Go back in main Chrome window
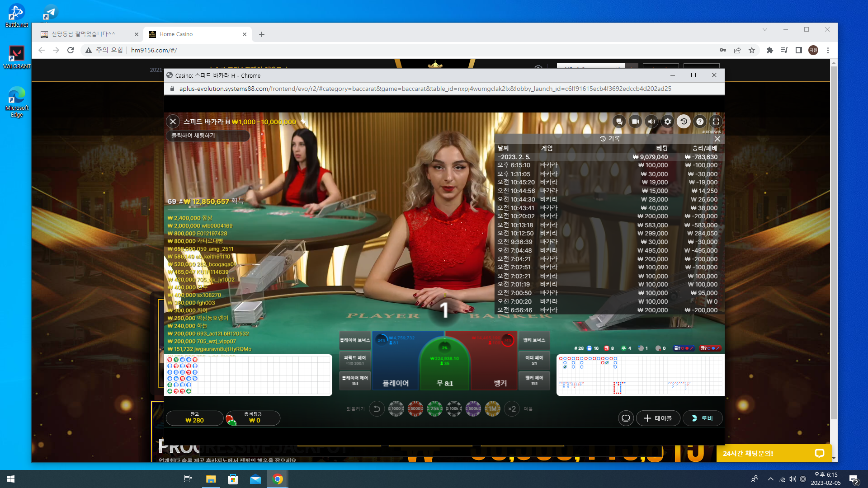 coord(42,50)
